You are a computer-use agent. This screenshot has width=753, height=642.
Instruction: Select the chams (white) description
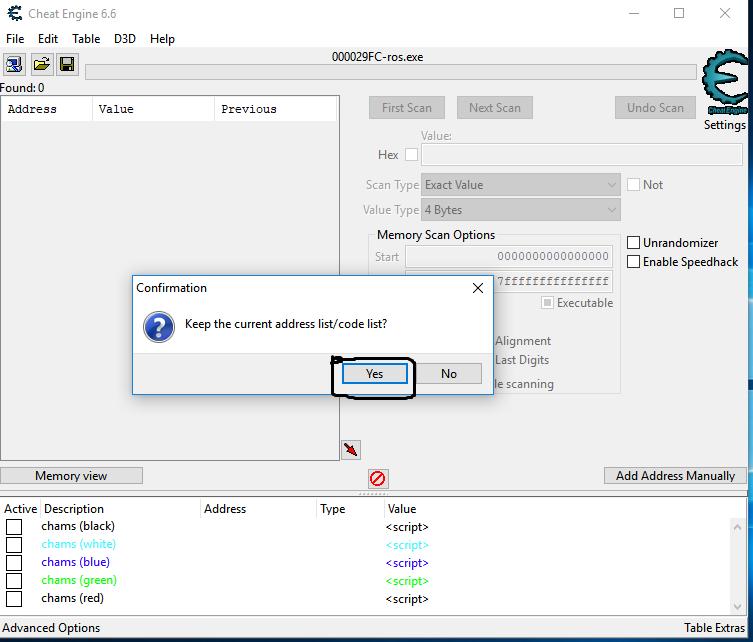pos(79,545)
